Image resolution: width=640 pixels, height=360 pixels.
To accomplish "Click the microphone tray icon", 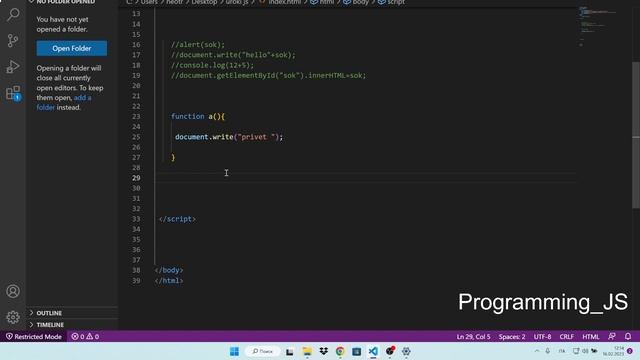I will coord(548,351).
